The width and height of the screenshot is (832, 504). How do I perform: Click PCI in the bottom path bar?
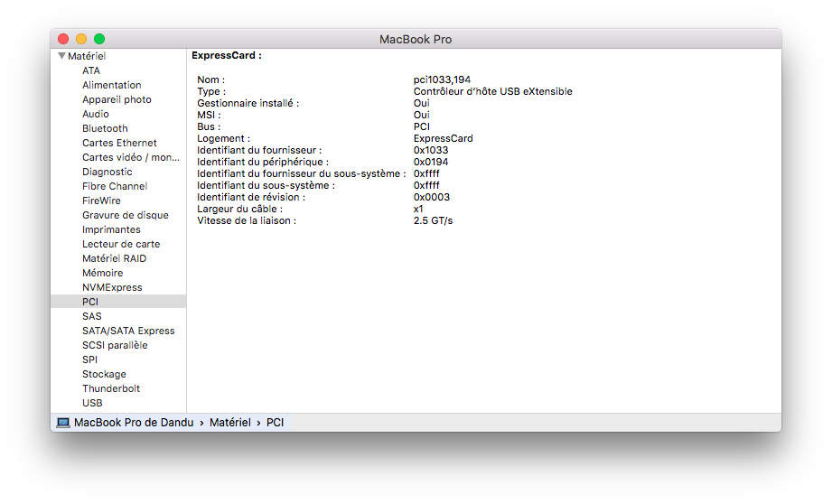pyautogui.click(x=275, y=423)
